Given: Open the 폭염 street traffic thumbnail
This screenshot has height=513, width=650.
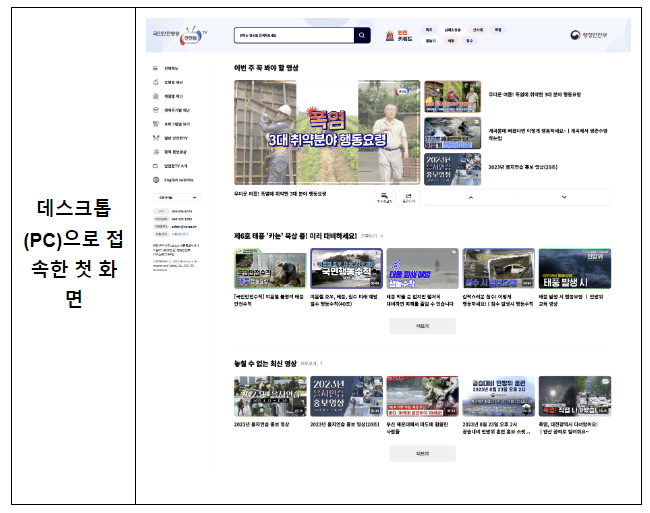Looking at the screenshot, I should [x=575, y=396].
